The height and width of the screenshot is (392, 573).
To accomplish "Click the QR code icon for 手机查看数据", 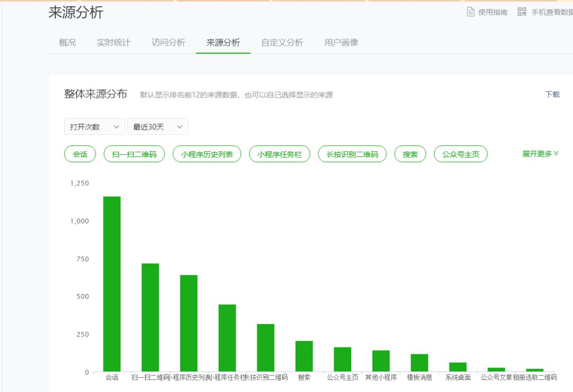I will [522, 11].
